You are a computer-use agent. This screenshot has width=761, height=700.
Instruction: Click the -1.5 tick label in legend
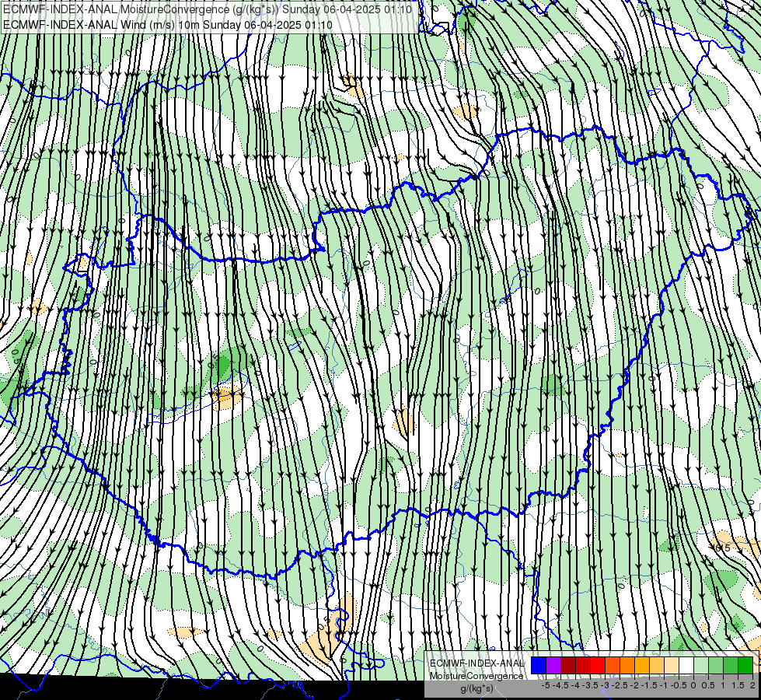coord(649,685)
